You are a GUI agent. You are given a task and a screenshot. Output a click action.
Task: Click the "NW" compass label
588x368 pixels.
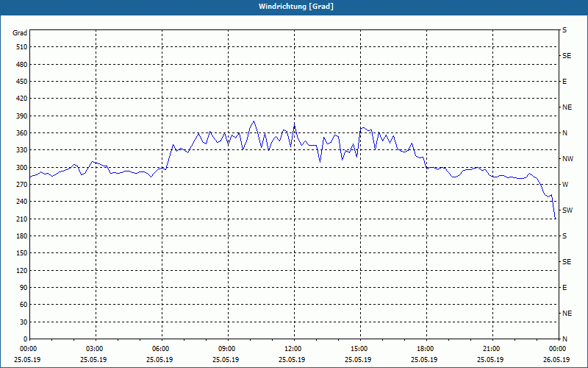pos(567,159)
